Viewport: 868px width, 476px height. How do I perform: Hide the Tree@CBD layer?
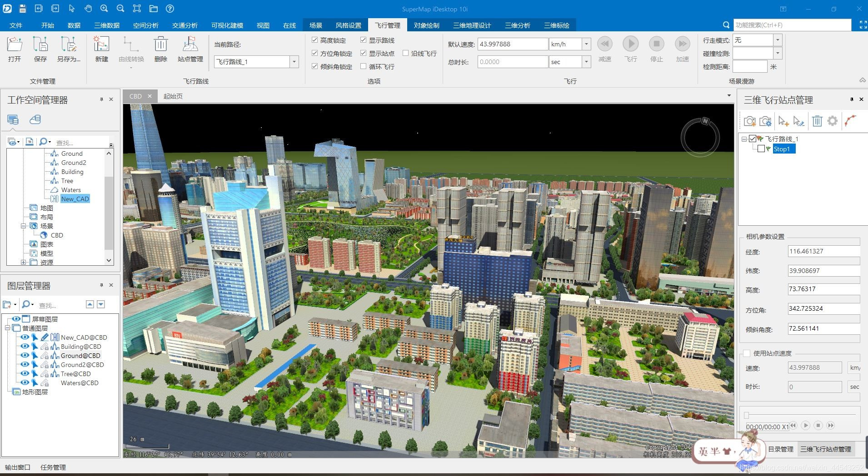[x=25, y=374]
